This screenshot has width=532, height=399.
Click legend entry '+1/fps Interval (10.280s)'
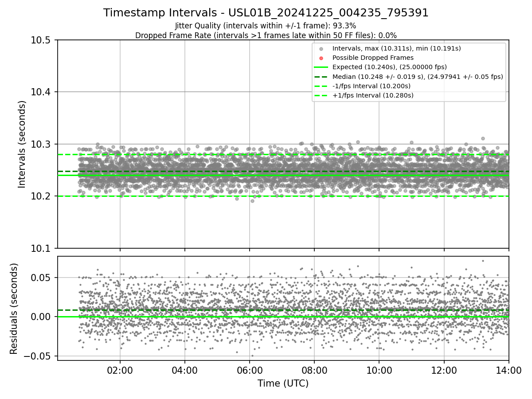(x=373, y=95)
